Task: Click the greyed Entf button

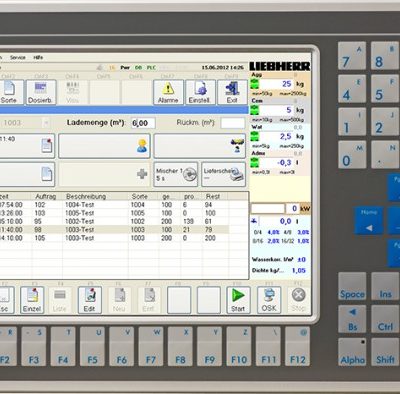Action: click(x=149, y=300)
